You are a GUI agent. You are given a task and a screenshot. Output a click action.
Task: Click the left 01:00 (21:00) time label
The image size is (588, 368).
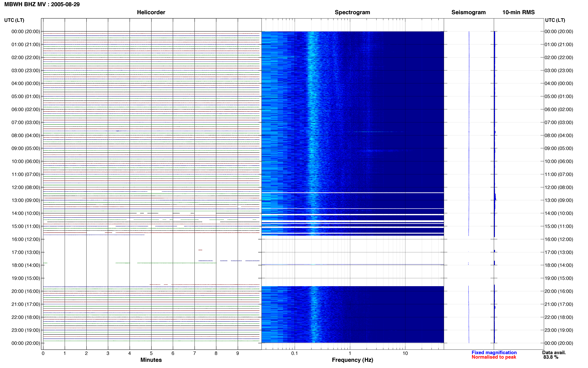tap(26, 45)
